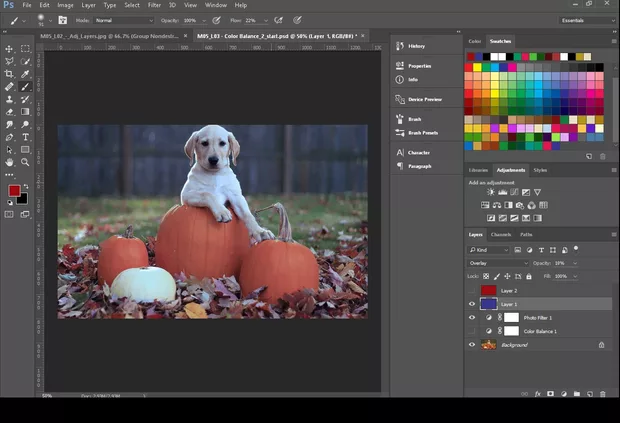Image resolution: width=620 pixels, height=423 pixels.
Task: Select the Hand tool
Action: point(10,161)
